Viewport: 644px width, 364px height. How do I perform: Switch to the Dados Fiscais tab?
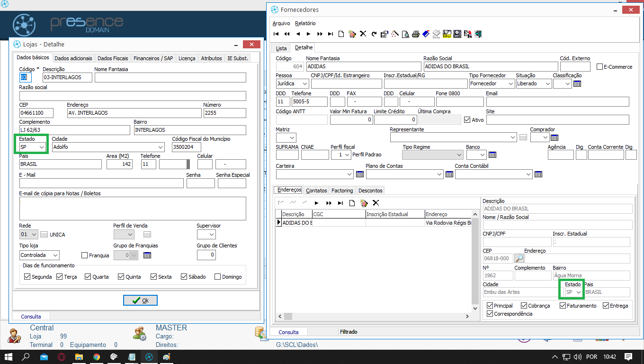[113, 58]
